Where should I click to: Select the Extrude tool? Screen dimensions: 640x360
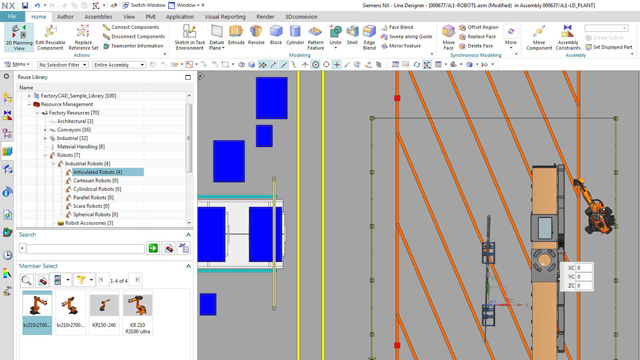[x=236, y=35]
